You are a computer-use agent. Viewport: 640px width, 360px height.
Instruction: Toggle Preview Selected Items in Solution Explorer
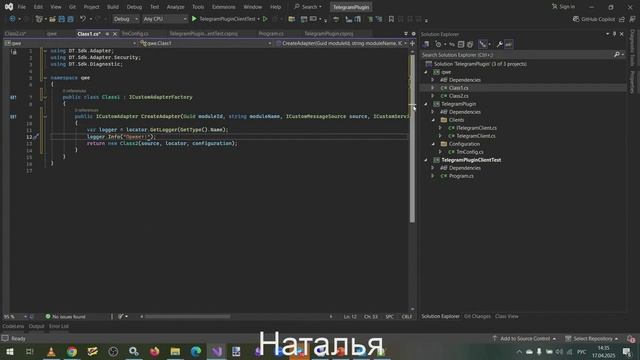tap(509, 44)
